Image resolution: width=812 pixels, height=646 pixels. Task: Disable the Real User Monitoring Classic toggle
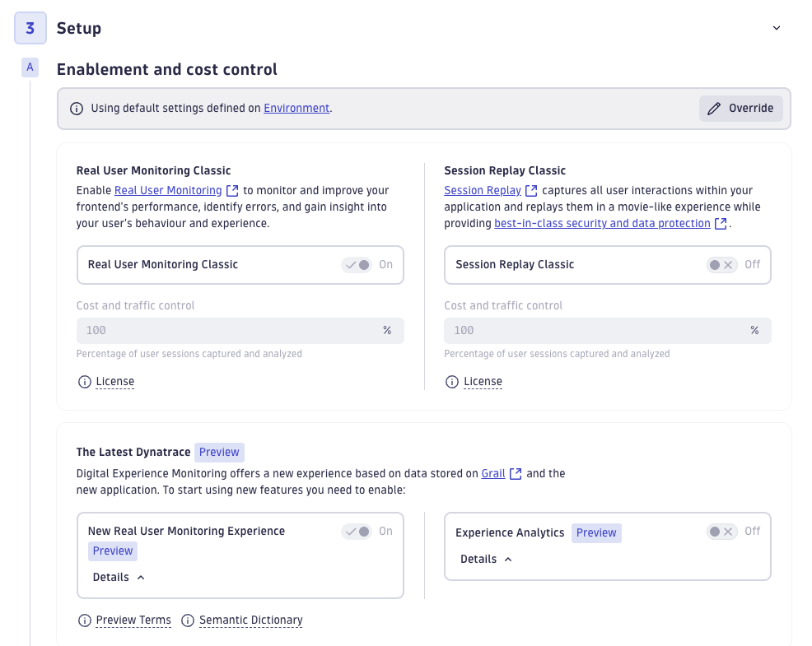(357, 264)
